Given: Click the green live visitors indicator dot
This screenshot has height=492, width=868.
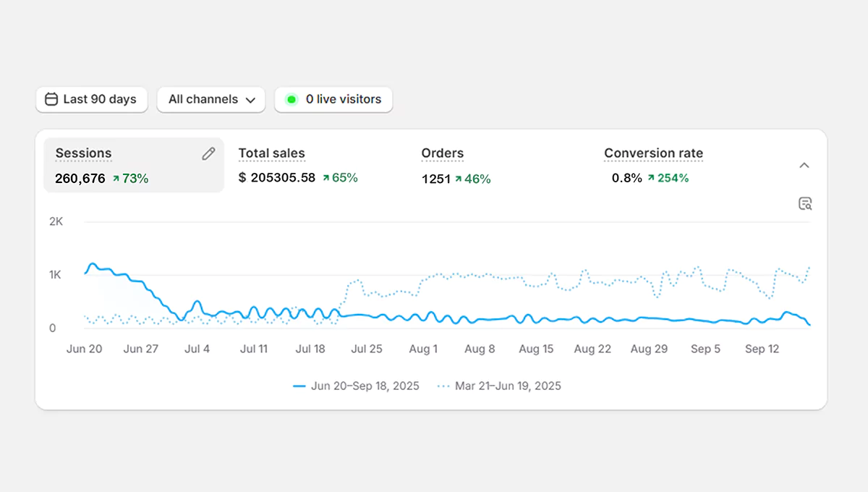Looking at the screenshot, I should (292, 100).
